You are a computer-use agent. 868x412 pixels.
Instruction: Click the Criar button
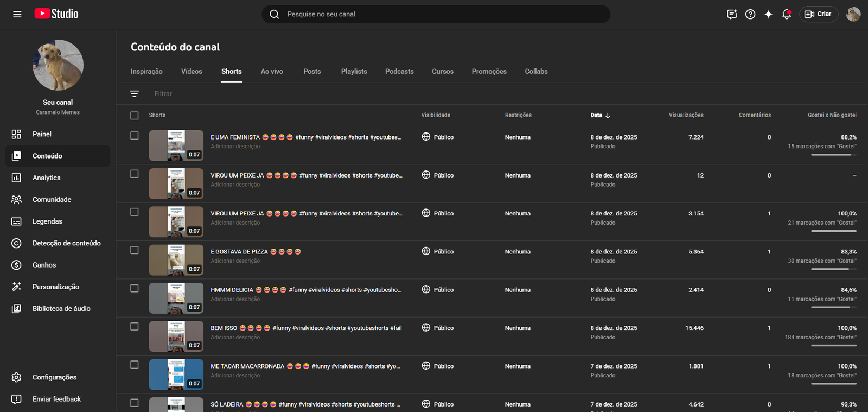tap(818, 14)
